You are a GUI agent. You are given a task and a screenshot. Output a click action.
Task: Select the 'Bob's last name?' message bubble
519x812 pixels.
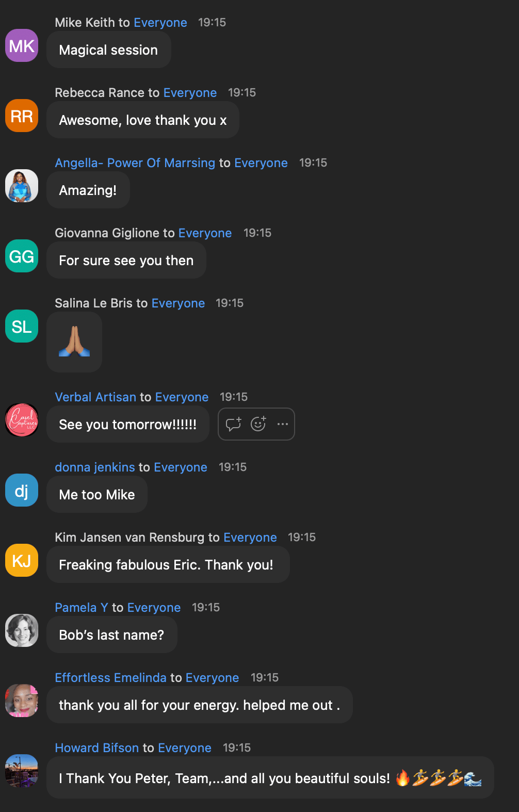point(112,635)
